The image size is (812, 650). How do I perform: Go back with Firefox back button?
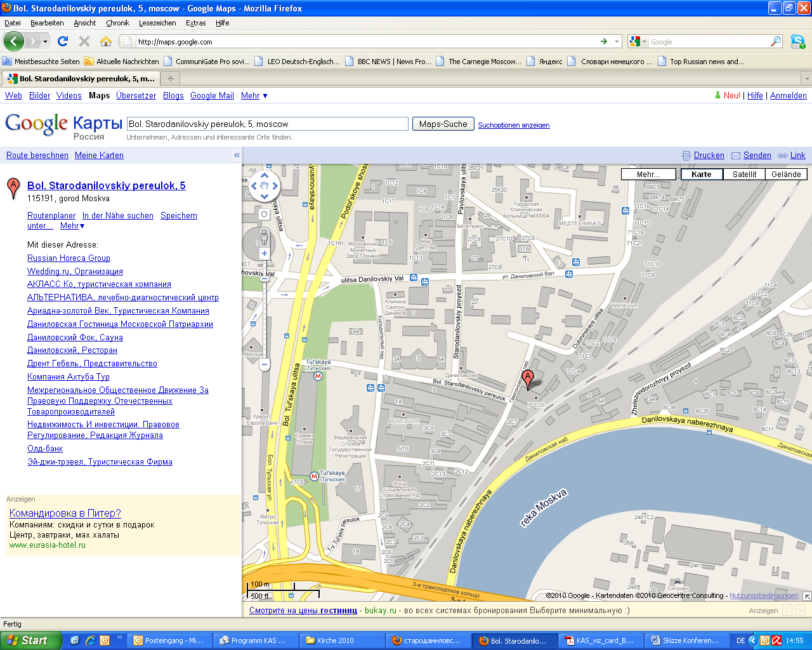pyautogui.click(x=14, y=41)
